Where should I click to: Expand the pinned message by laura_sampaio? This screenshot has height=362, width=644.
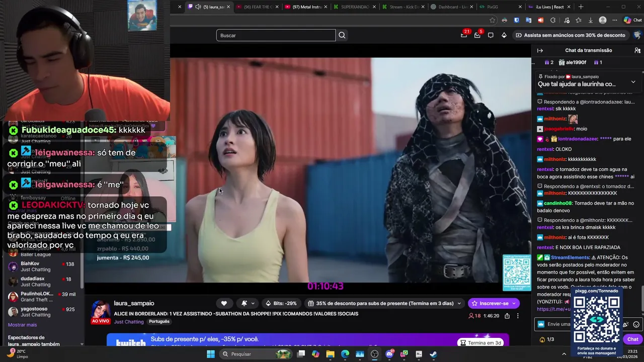(x=633, y=82)
